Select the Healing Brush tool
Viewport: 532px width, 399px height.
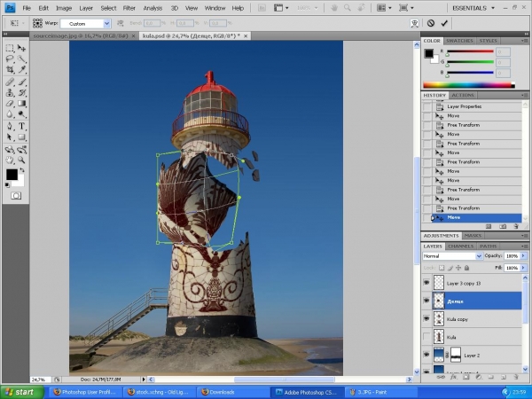point(10,82)
